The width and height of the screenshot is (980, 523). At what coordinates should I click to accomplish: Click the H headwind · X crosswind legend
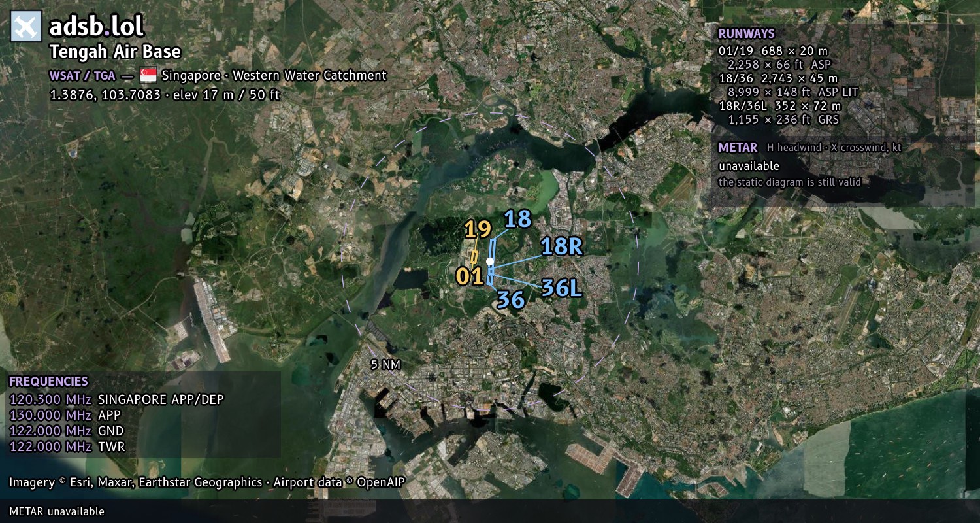click(834, 148)
